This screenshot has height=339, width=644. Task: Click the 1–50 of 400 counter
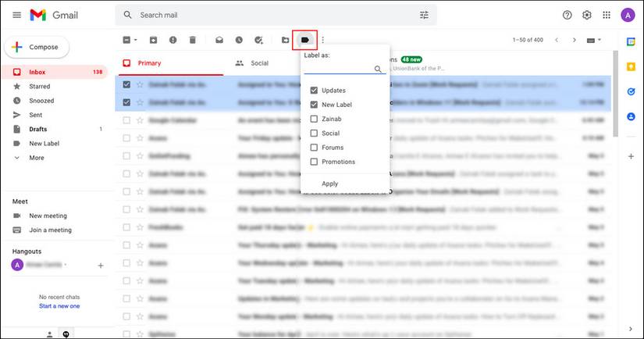[528, 40]
